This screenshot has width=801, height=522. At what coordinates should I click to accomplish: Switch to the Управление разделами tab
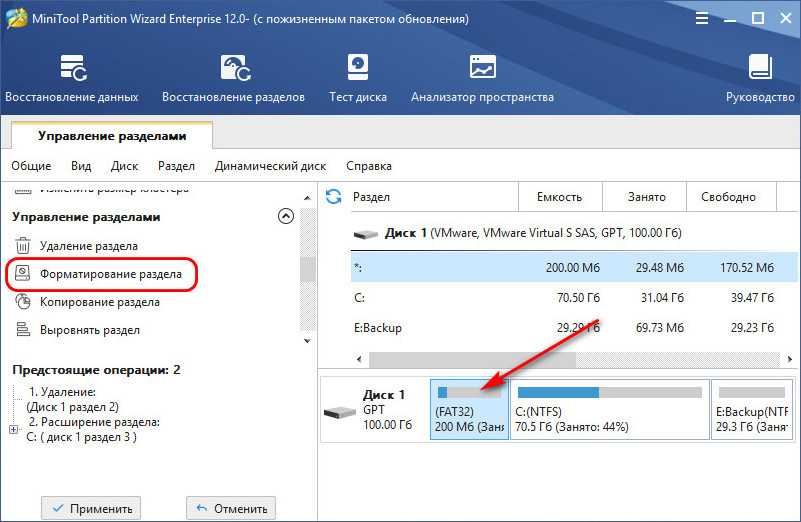pyautogui.click(x=112, y=135)
